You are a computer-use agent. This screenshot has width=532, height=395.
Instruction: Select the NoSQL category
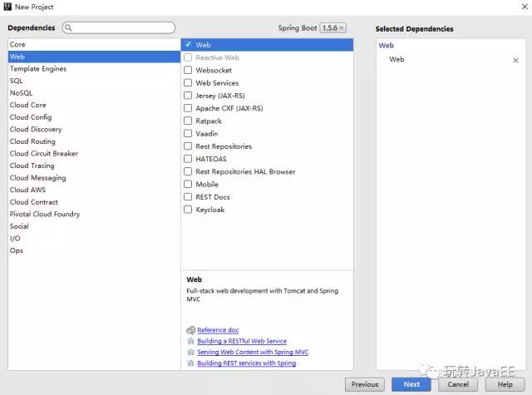pos(94,93)
